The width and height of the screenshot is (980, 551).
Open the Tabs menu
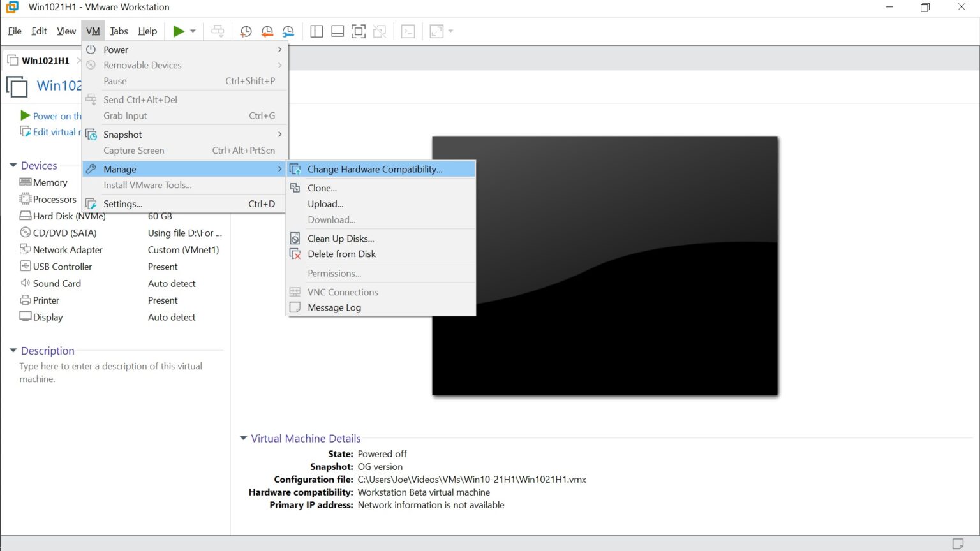tap(119, 31)
